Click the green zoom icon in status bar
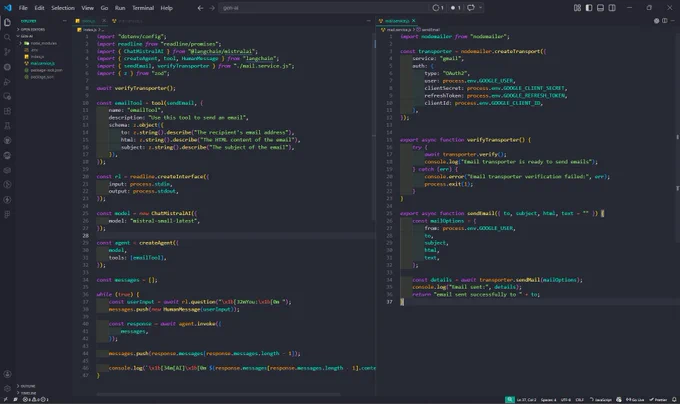This screenshot has height=404, width=680. tap(510, 400)
